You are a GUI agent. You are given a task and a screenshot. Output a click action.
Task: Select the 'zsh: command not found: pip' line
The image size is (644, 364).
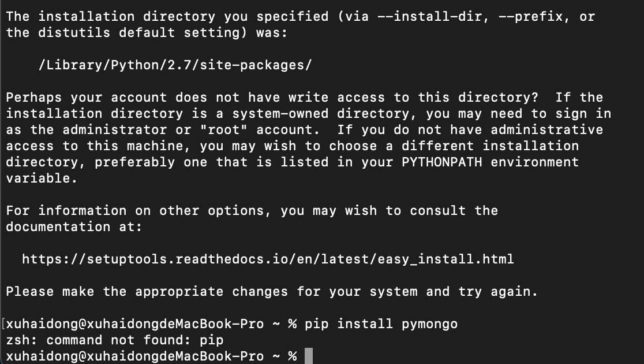(114, 340)
